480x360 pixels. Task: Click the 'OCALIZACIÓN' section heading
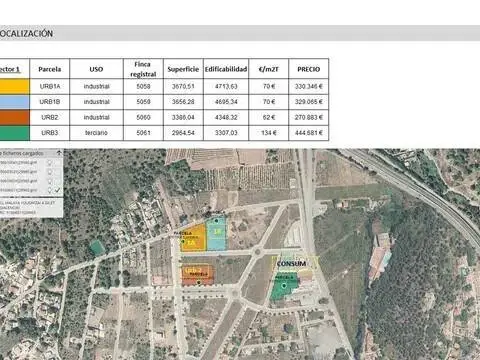point(26,34)
